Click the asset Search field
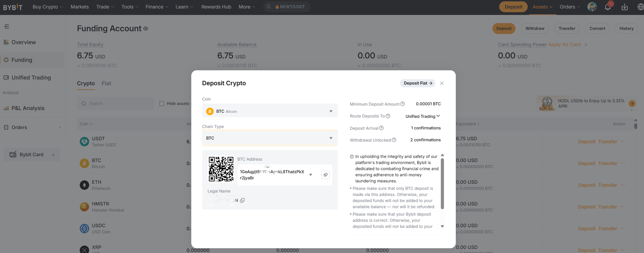This screenshot has width=644, height=253. pyautogui.click(x=115, y=104)
